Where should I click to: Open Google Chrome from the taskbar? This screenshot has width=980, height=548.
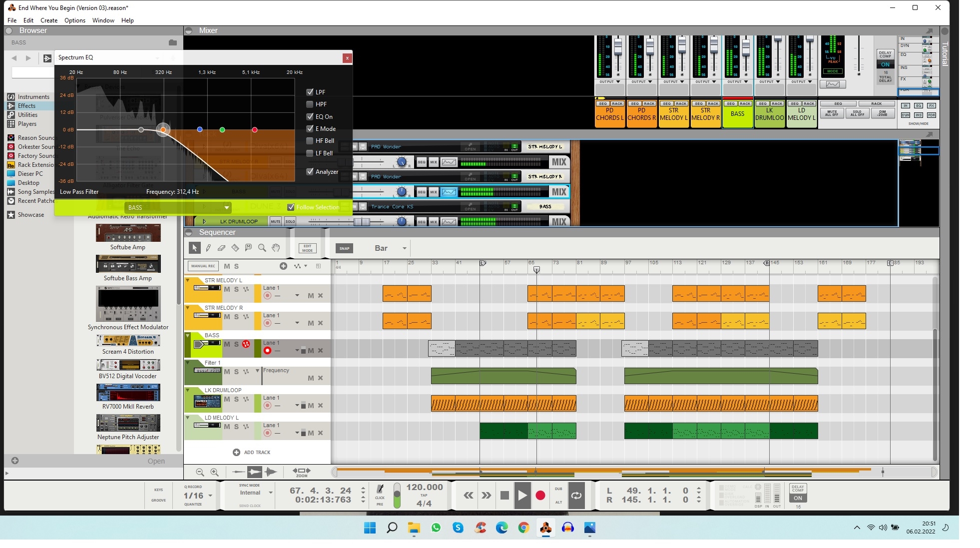point(523,528)
